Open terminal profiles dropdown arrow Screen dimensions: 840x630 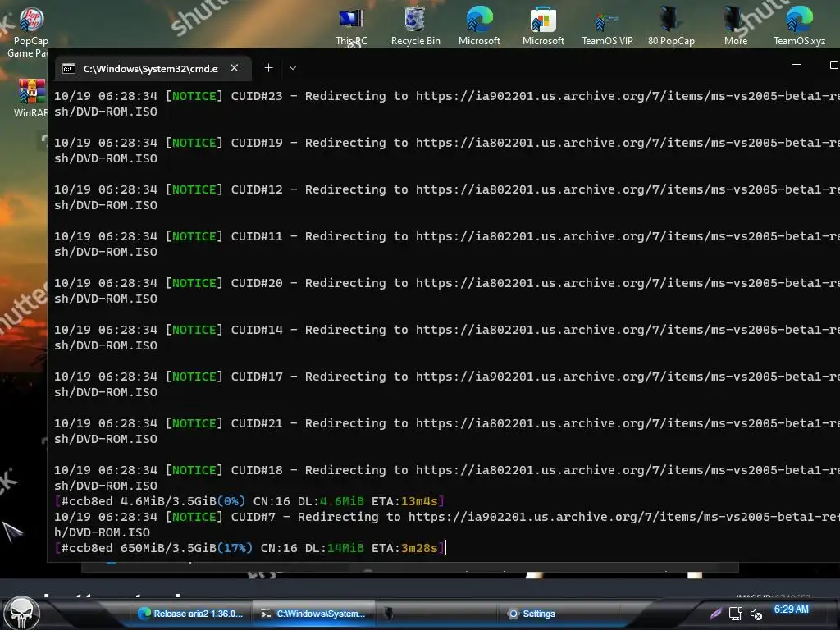click(293, 68)
